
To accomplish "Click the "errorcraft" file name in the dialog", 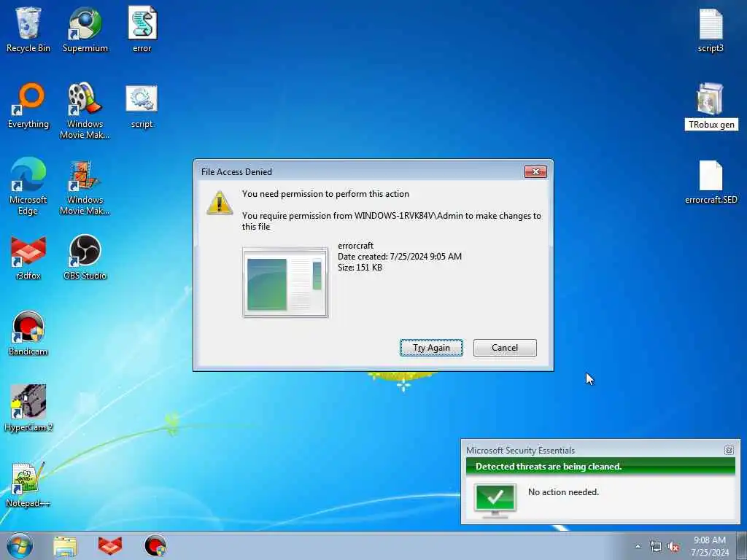I will (x=355, y=246).
